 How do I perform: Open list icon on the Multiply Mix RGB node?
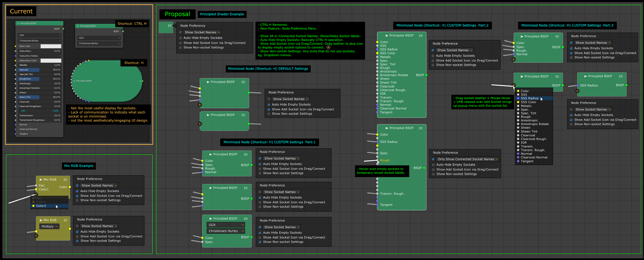click(66, 220)
